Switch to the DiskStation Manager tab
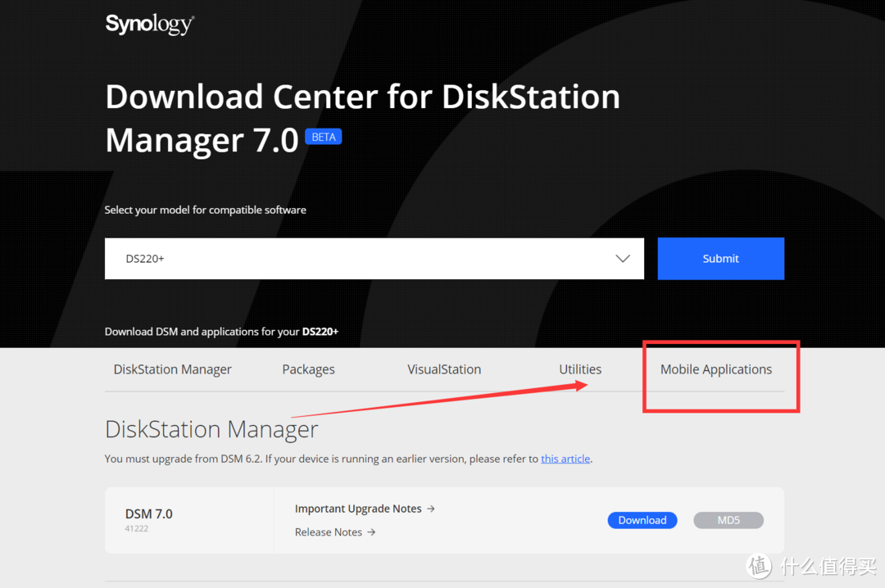 pyautogui.click(x=173, y=369)
